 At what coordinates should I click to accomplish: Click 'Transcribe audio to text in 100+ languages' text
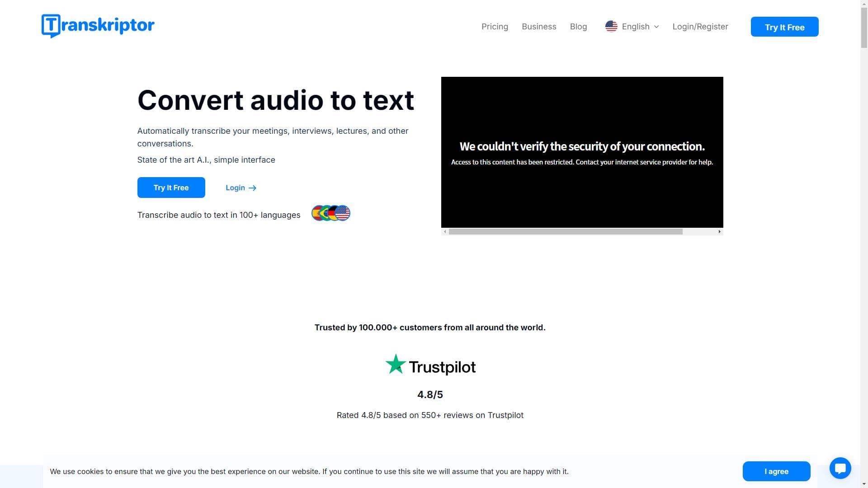(x=219, y=215)
